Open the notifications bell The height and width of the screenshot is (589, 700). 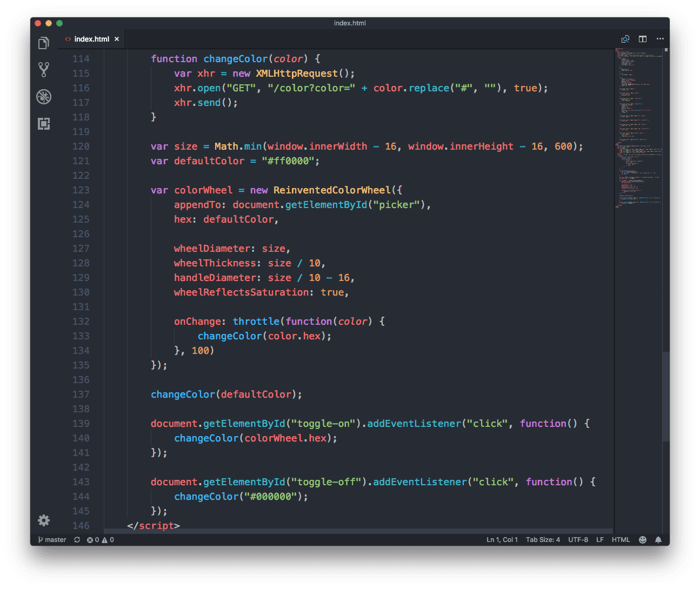[658, 540]
